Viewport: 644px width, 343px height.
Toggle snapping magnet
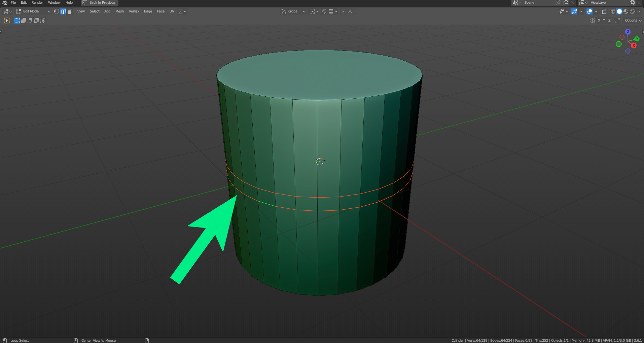pyautogui.click(x=324, y=11)
